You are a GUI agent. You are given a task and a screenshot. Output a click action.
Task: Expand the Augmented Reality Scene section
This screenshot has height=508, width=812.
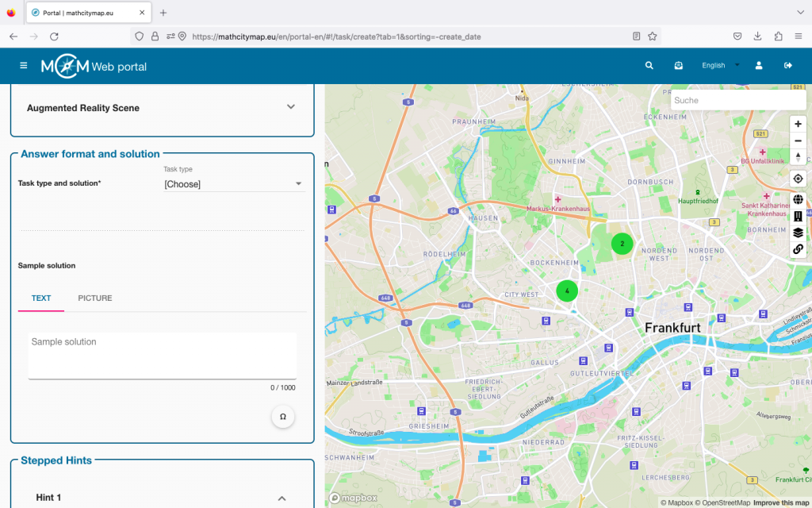290,107
